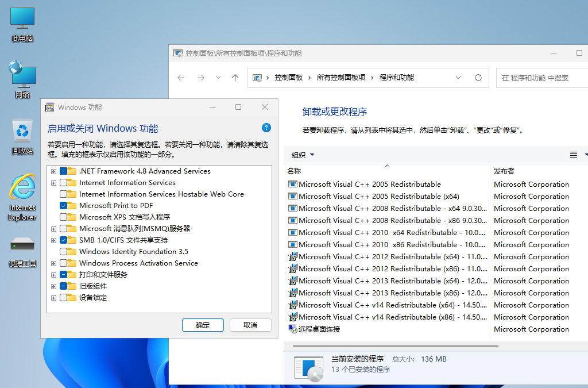Click the 在 程序和功能 中搜索 search box
Screen dimensions: 588x388
(542, 78)
